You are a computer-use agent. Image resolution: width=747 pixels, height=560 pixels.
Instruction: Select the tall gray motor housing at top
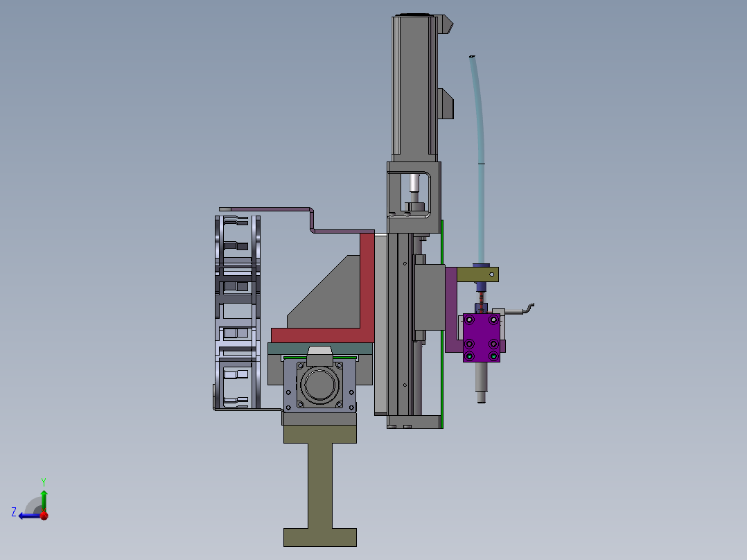(x=414, y=88)
